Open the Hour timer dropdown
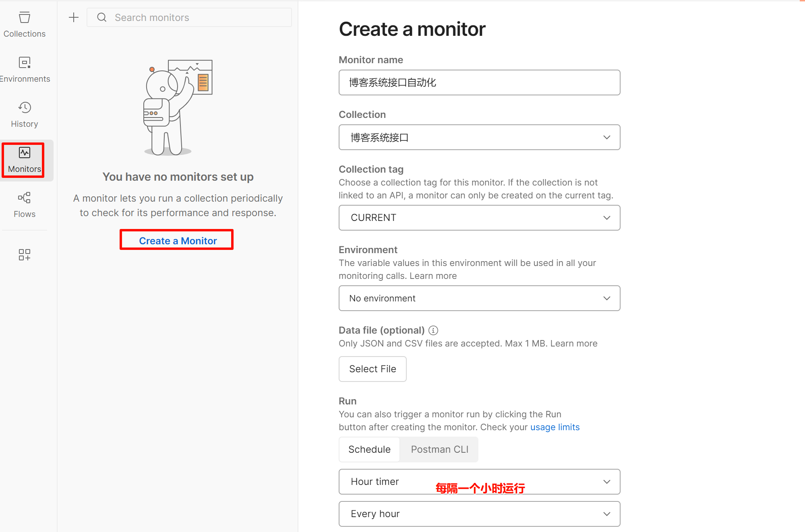This screenshot has width=805, height=532. pyautogui.click(x=479, y=482)
